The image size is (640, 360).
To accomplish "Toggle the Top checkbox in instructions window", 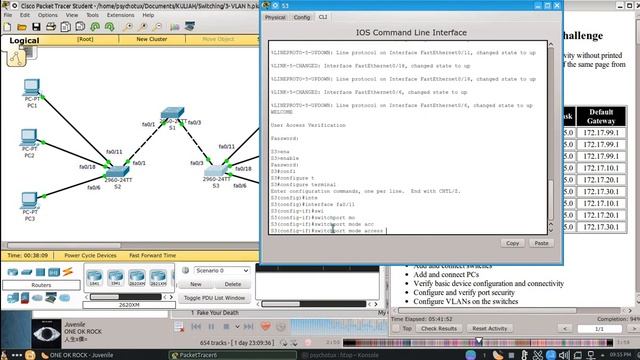I will [x=396, y=329].
